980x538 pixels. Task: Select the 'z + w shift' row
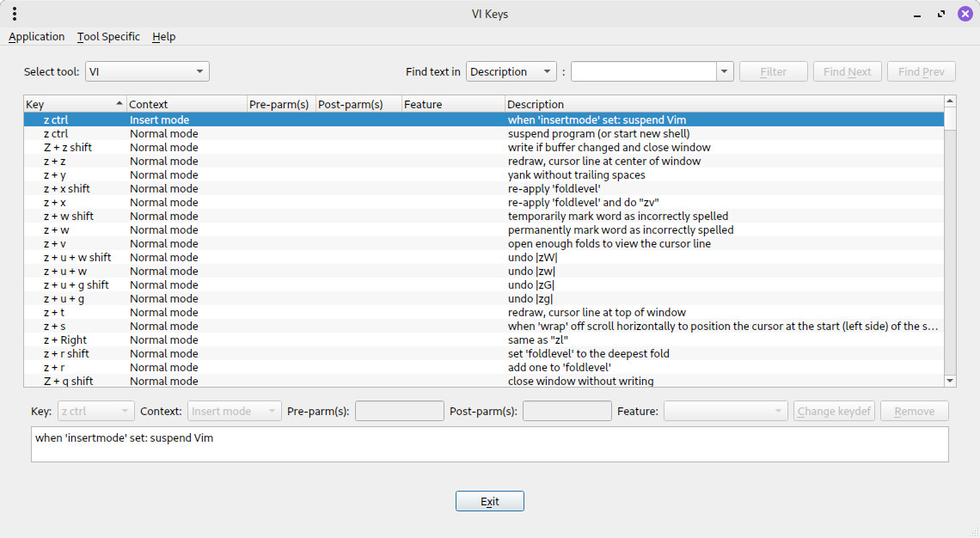tap(484, 216)
